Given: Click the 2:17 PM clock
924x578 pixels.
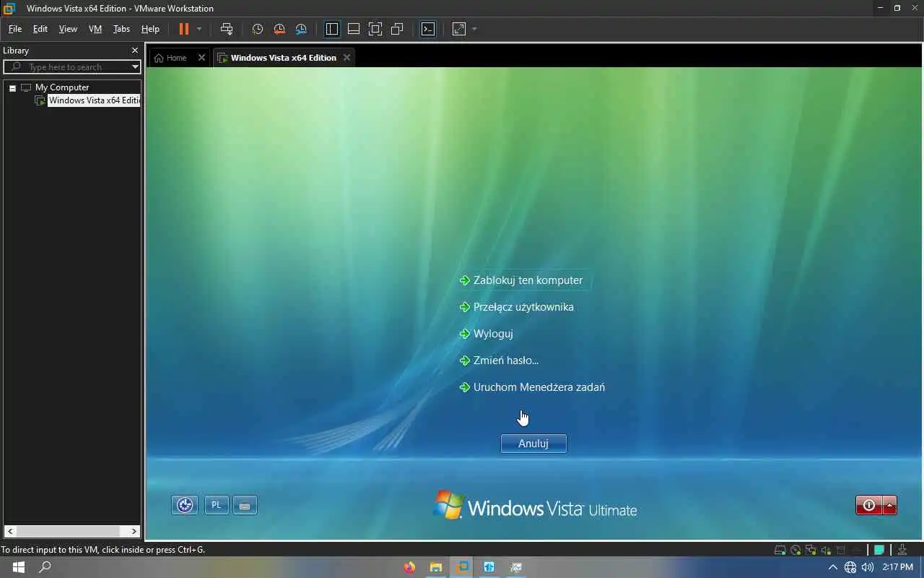Looking at the screenshot, I should [x=897, y=567].
